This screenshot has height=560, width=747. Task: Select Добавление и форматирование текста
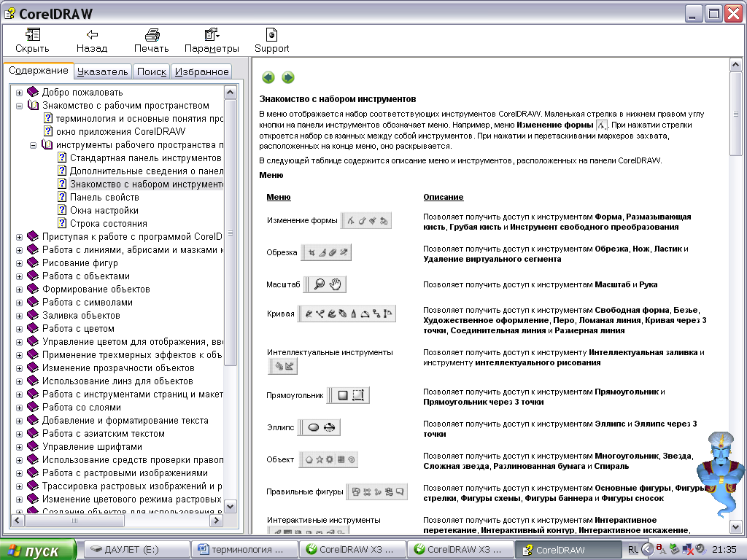[125, 421]
